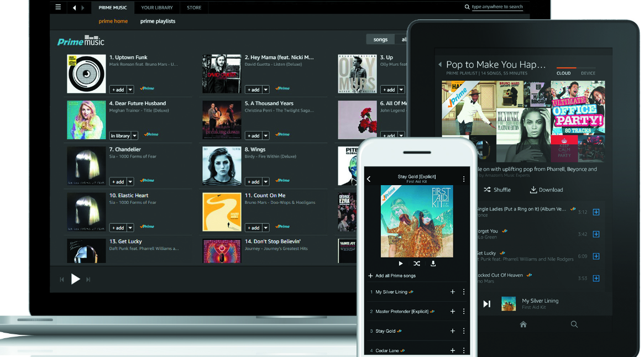
Task: Tap the search icon at the tablet's bottom
Action: point(574,324)
